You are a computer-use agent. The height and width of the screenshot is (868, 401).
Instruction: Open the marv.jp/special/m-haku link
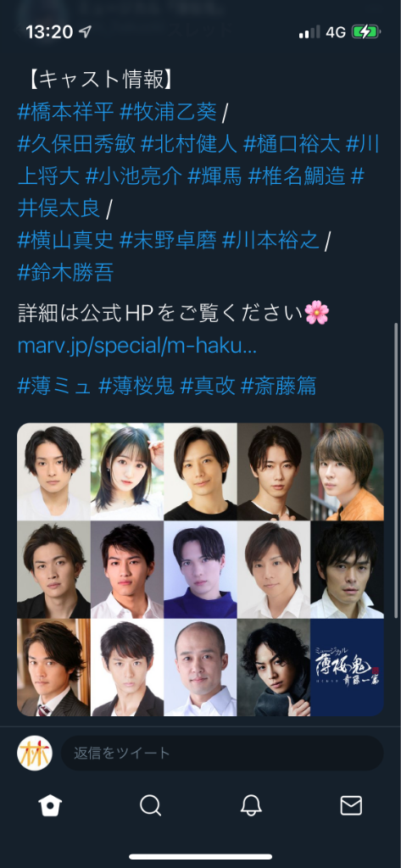pyautogui.click(x=137, y=346)
